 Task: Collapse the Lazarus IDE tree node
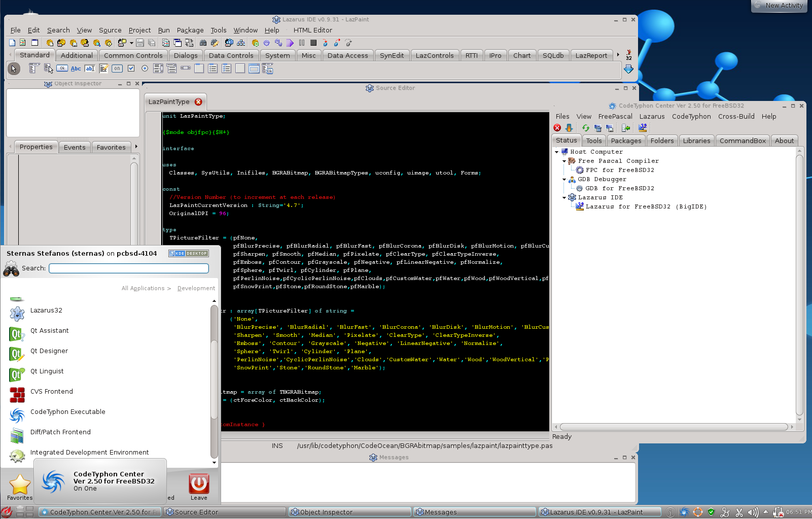click(564, 197)
